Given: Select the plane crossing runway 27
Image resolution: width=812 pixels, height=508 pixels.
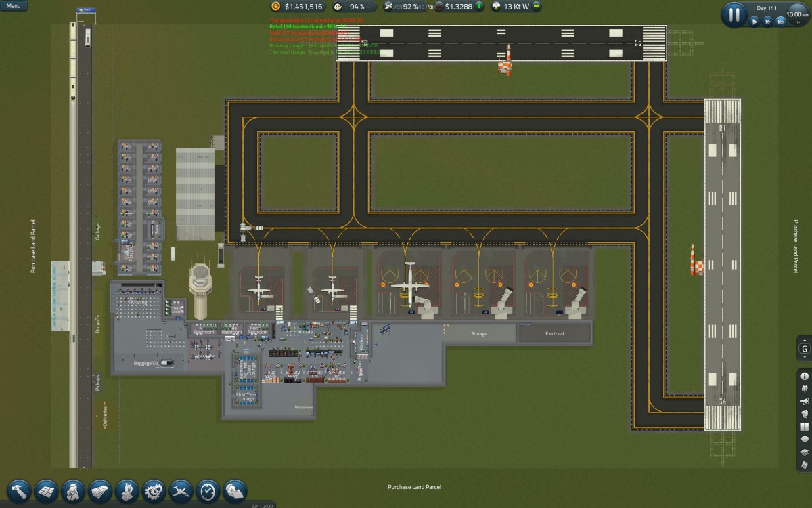Looking at the screenshot, I should tap(506, 60).
